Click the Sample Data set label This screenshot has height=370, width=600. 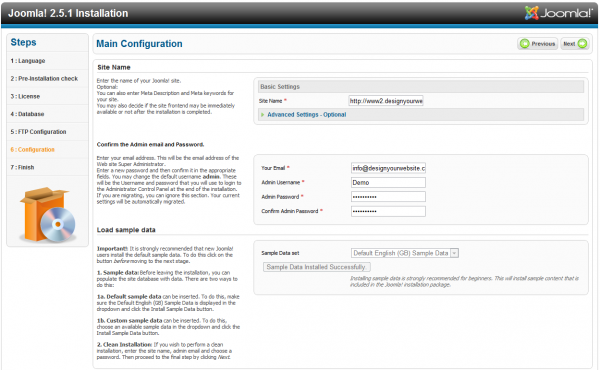click(280, 253)
